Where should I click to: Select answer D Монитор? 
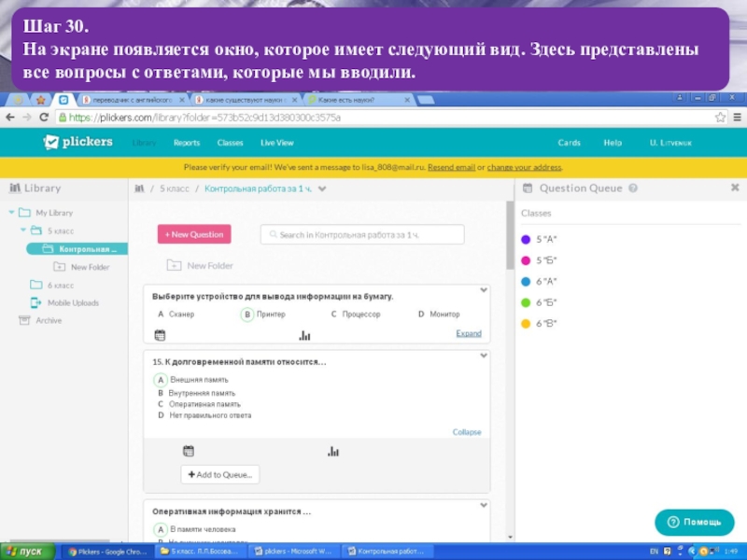[439, 315]
